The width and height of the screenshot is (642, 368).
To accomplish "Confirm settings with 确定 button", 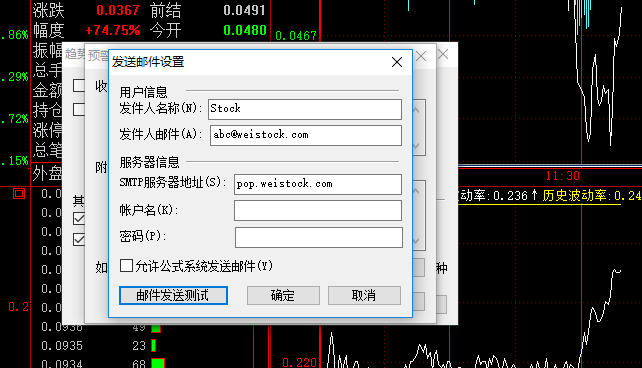I will point(283,296).
